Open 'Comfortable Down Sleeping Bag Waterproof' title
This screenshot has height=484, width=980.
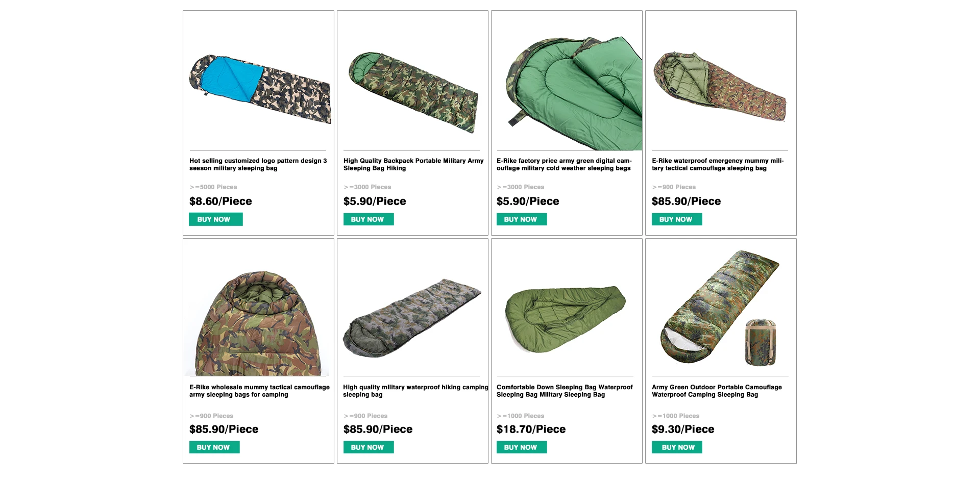point(565,391)
